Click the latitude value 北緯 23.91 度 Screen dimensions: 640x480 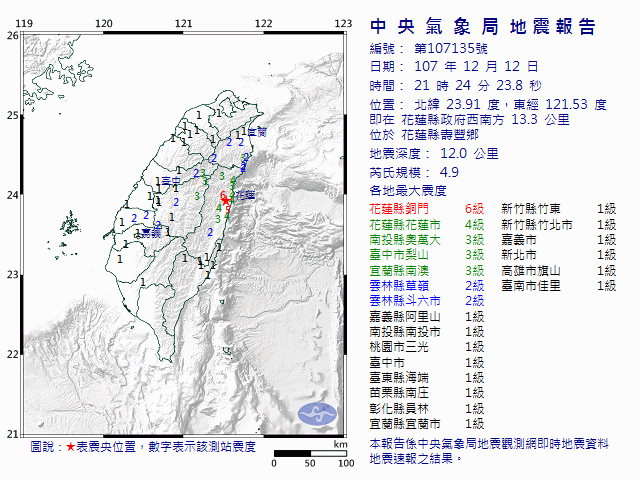tap(457, 104)
